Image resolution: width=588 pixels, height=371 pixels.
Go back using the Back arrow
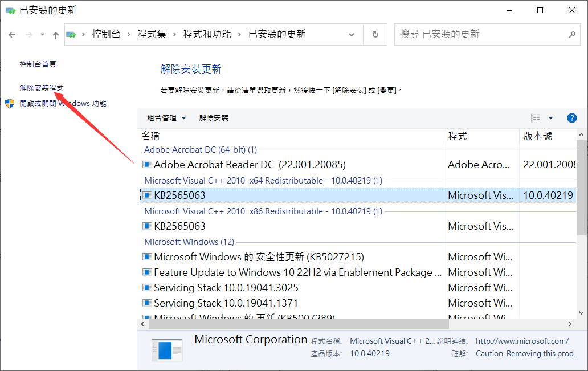(12, 35)
